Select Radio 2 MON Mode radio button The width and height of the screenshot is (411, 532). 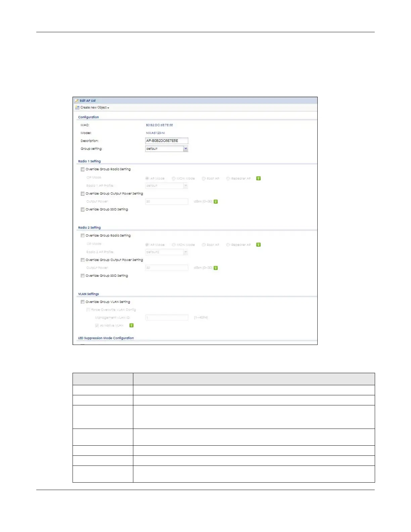[174, 245]
